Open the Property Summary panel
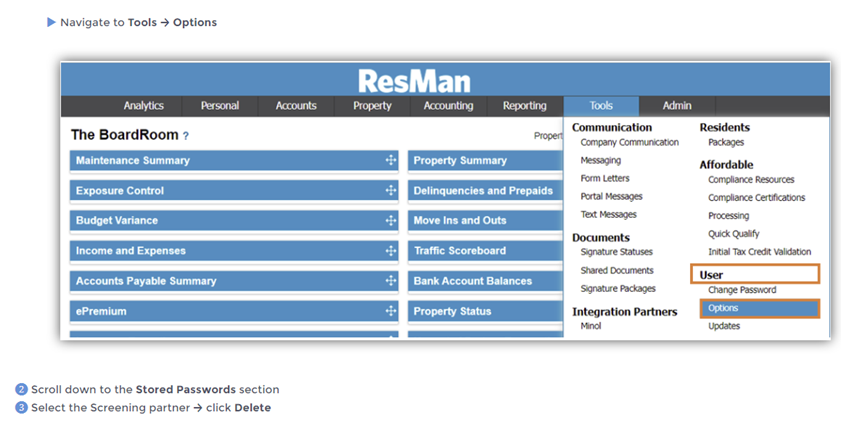Image resolution: width=841 pixels, height=423 pixels. [x=485, y=160]
